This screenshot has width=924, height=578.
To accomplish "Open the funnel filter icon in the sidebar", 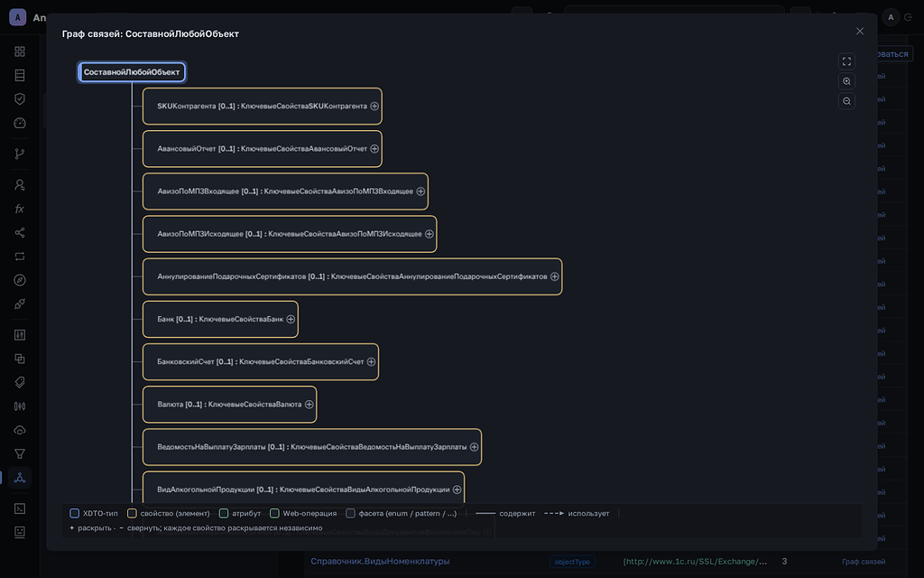I will [x=20, y=453].
